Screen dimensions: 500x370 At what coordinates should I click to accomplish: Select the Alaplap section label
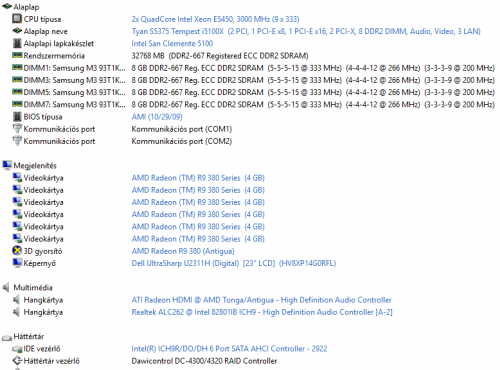pos(26,7)
